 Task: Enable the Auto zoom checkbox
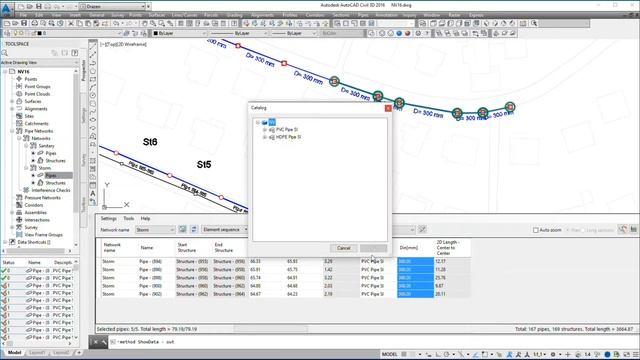point(536,230)
